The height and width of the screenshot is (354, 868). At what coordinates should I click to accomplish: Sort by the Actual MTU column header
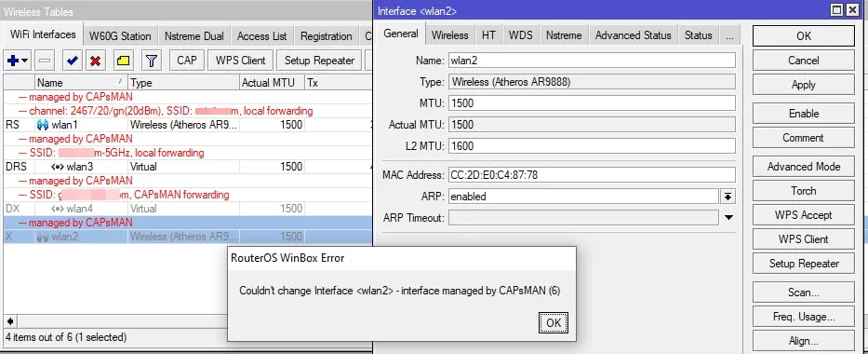(x=272, y=83)
